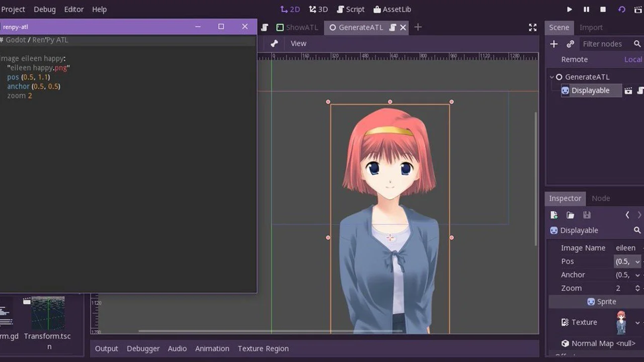This screenshot has width=644, height=362.
Task: Focus the Filter nodes search field
Action: pyautogui.click(x=611, y=44)
